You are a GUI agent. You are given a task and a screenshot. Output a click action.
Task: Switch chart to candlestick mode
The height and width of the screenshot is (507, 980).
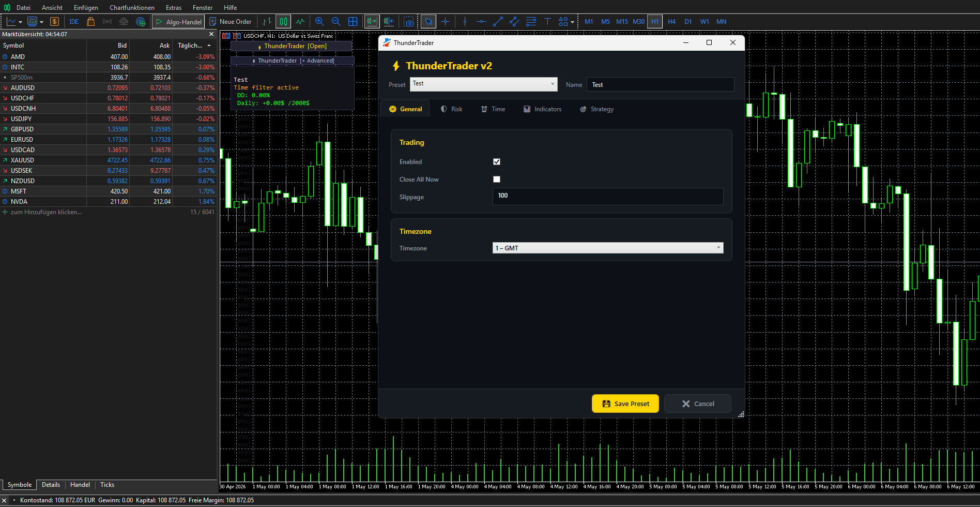(x=283, y=22)
